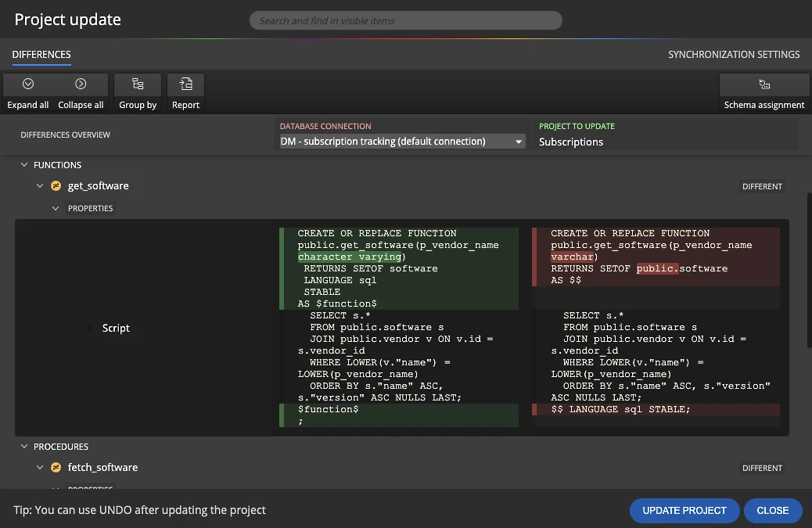The height and width of the screenshot is (528, 812).
Task: Click the FUNCTIONS section heading
Action: tap(57, 165)
